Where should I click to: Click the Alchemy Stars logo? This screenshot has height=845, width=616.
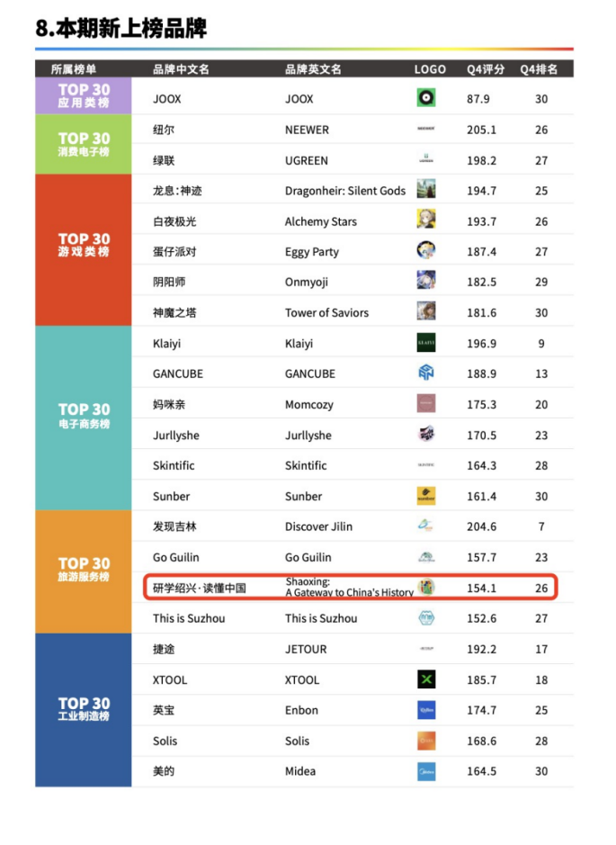click(x=426, y=220)
